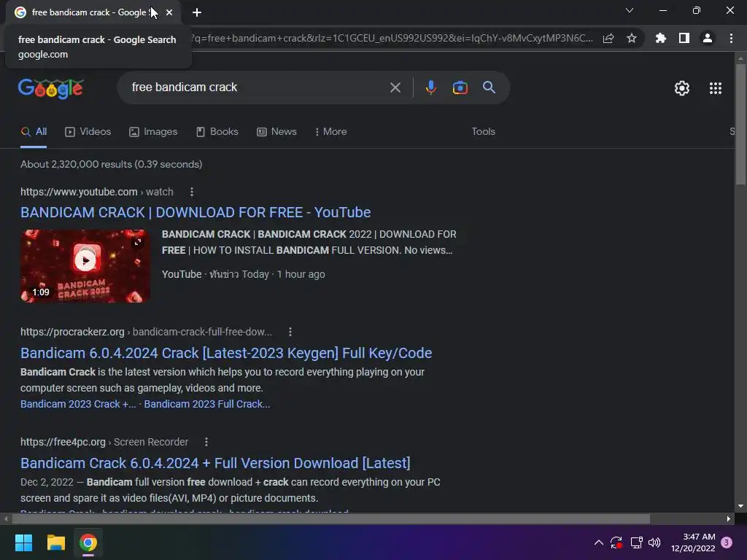Close the free bandicam crack tab
747x560 pixels.
[169, 12]
